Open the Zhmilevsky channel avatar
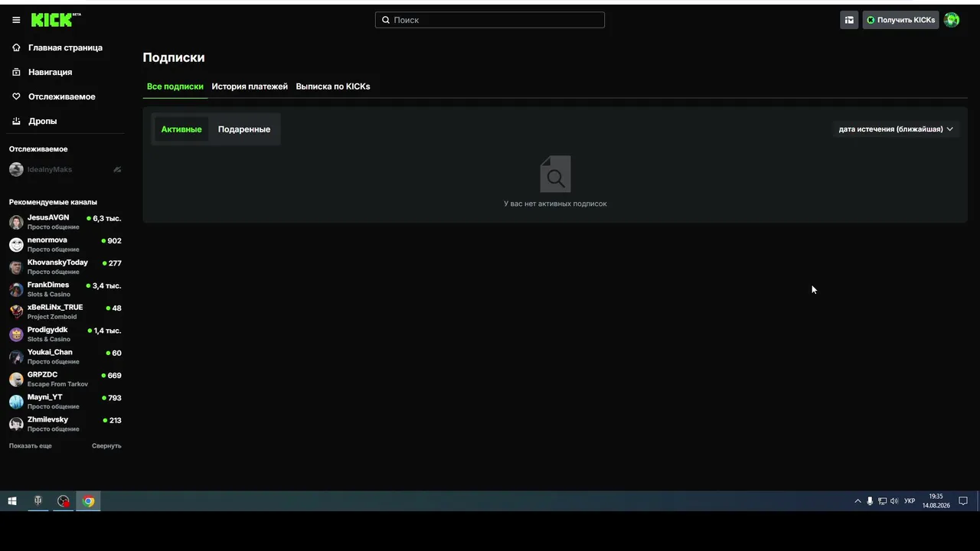This screenshot has height=551, width=980. click(16, 424)
